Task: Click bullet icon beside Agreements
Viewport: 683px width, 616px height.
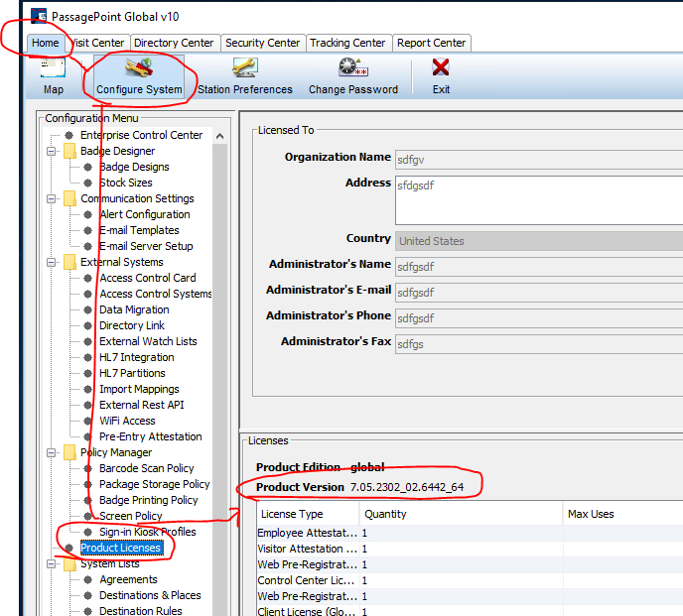Action: 88,579
